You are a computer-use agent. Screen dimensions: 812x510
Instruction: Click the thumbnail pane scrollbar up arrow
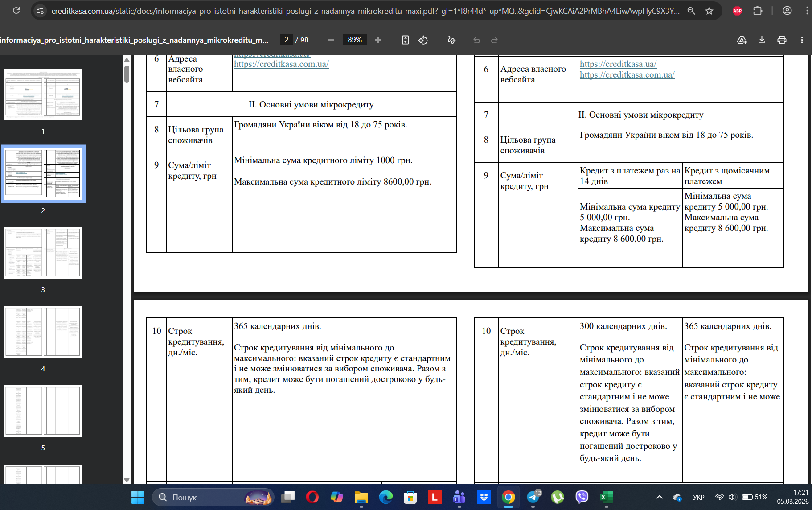tap(127, 60)
